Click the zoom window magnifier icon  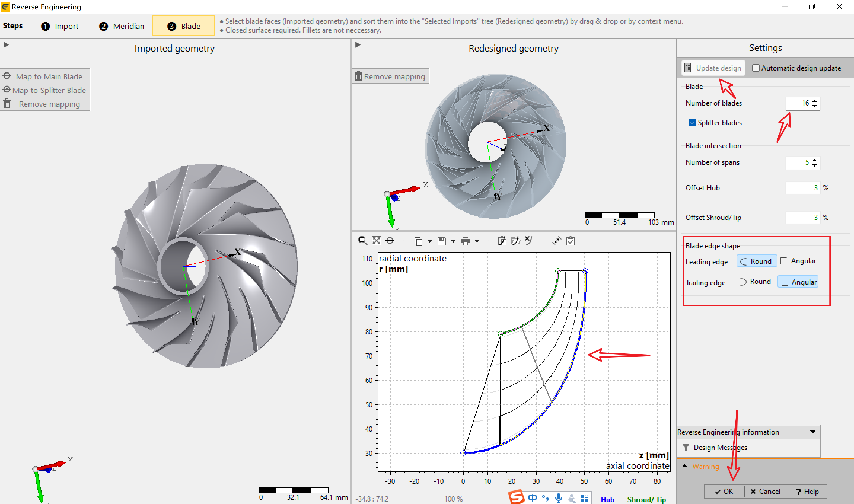point(362,241)
